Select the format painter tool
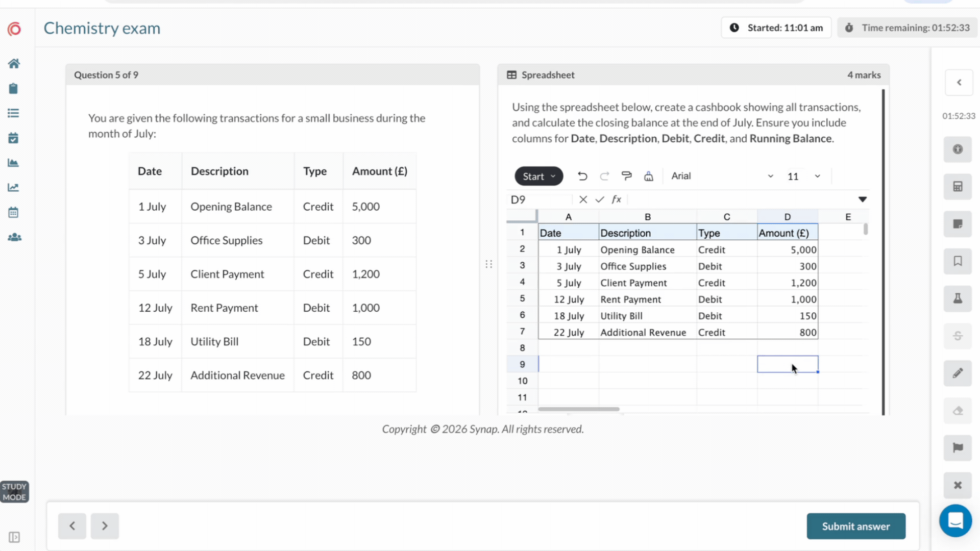Image resolution: width=980 pixels, height=551 pixels. (x=626, y=176)
